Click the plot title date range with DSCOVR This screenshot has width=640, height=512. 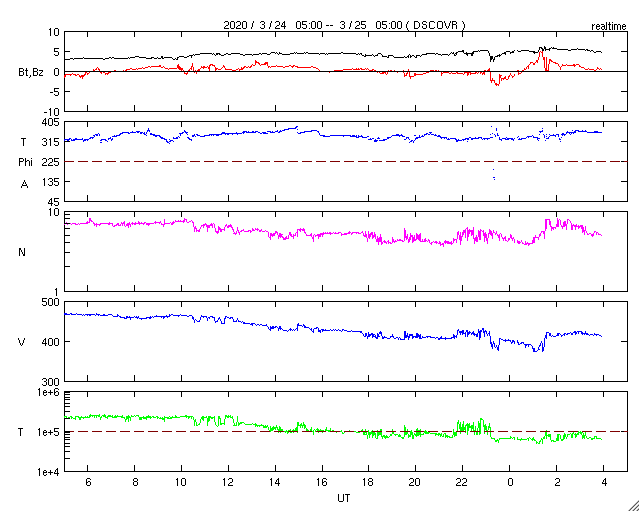click(344, 25)
